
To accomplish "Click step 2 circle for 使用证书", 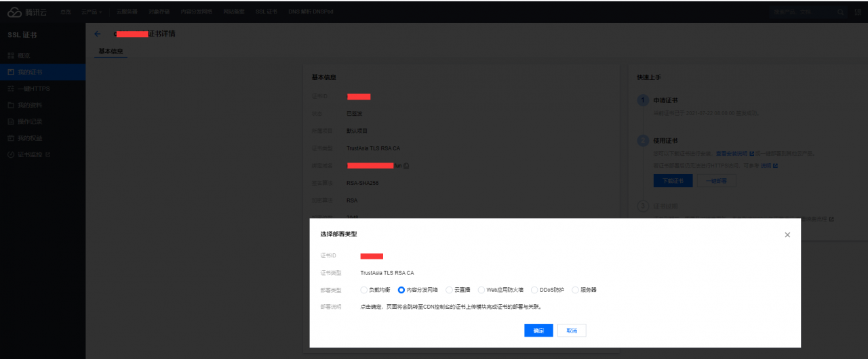I will pyautogui.click(x=643, y=141).
